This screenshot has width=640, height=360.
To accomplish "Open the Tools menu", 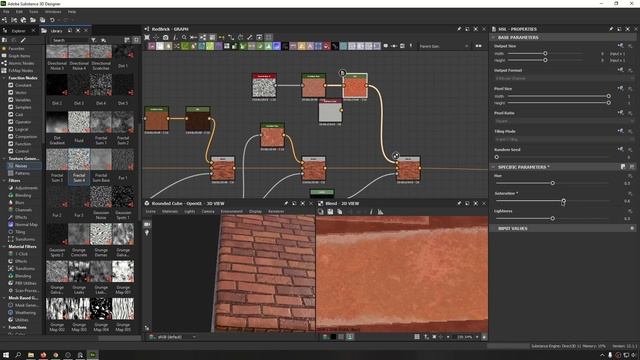I will click(33, 12).
